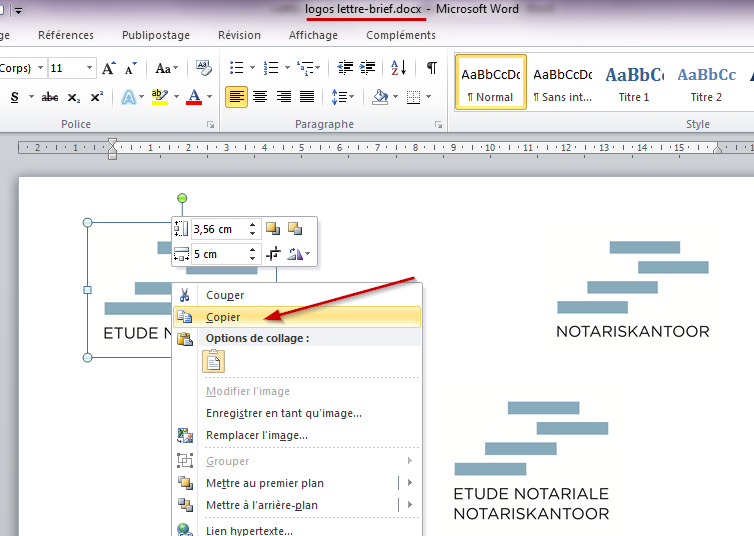Screen dimensions: 754x536
Task: Click the paste option clipboard icon
Action: click(214, 361)
